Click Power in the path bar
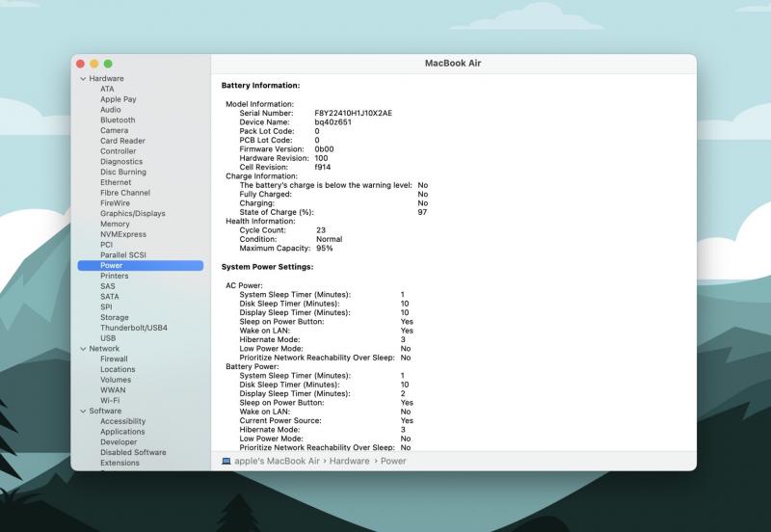 click(x=393, y=462)
